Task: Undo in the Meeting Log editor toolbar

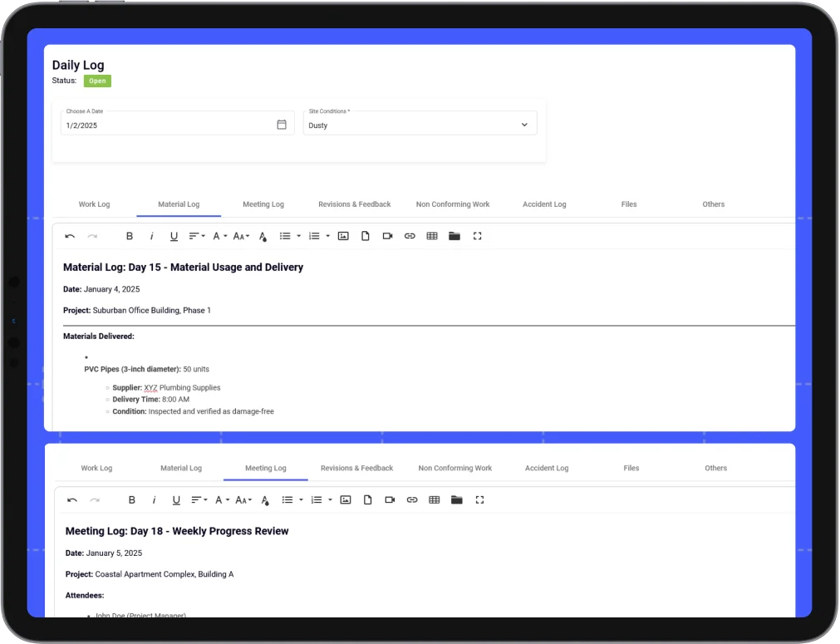Action: click(72, 500)
